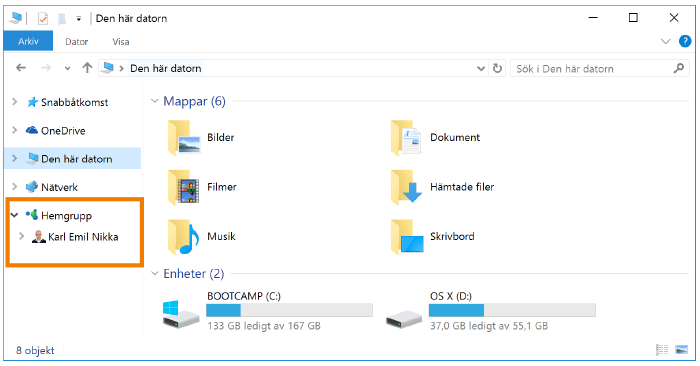
Task: Click the Mappar (6) group header
Action: [194, 101]
